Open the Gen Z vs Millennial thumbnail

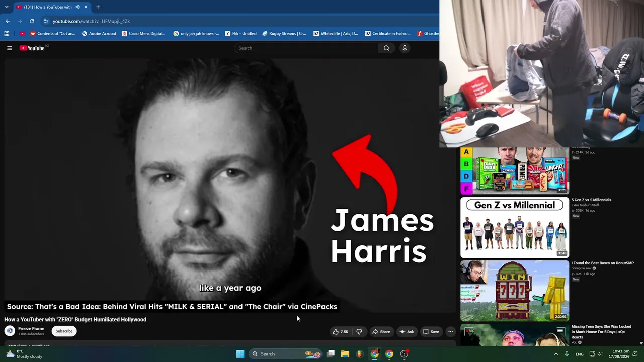(x=515, y=227)
